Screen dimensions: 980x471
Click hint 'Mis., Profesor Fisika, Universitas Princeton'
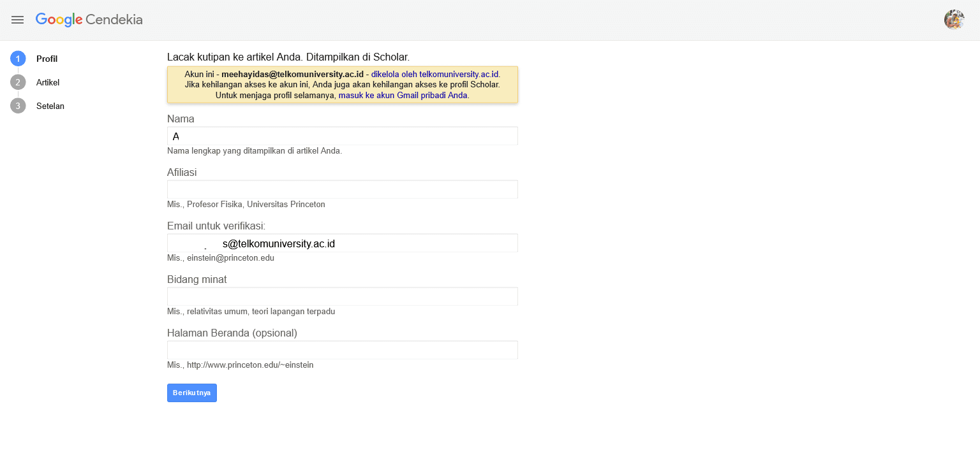[246, 205]
